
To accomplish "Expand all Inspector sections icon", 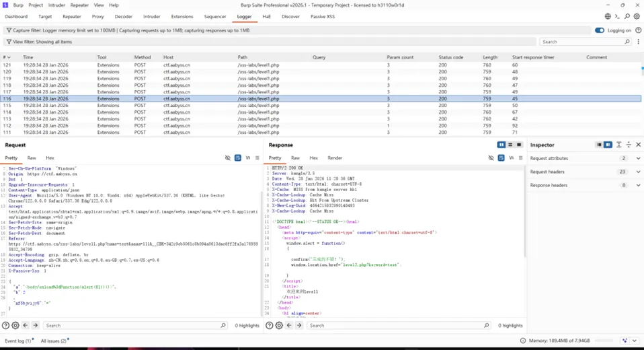I will point(619,145).
